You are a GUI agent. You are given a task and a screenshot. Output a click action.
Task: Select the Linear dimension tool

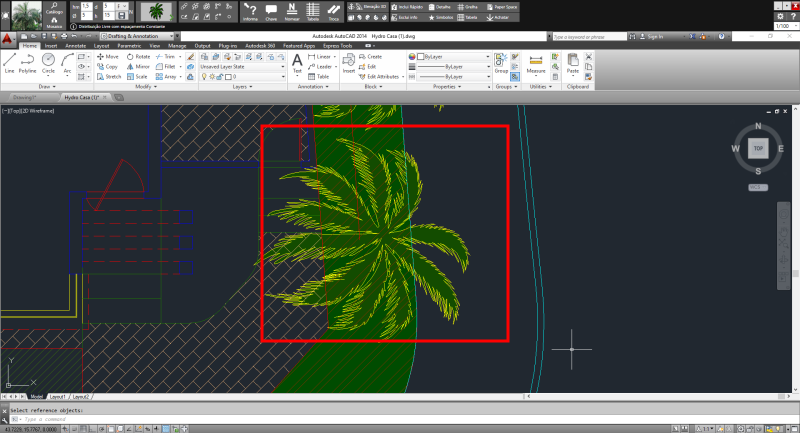tap(319, 57)
